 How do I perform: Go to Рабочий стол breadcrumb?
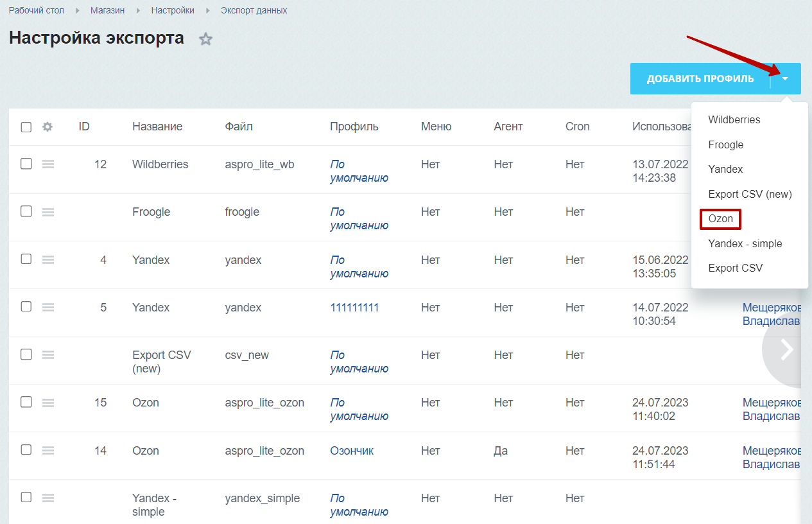[x=37, y=11]
